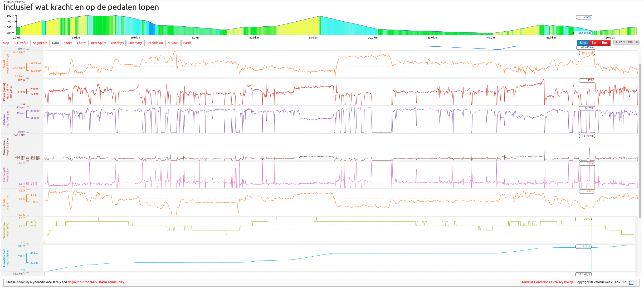Viewport: 644px width, 288px height.
Task: Open the Auto 1.0 km smoothing dropdown
Action: click(626, 42)
